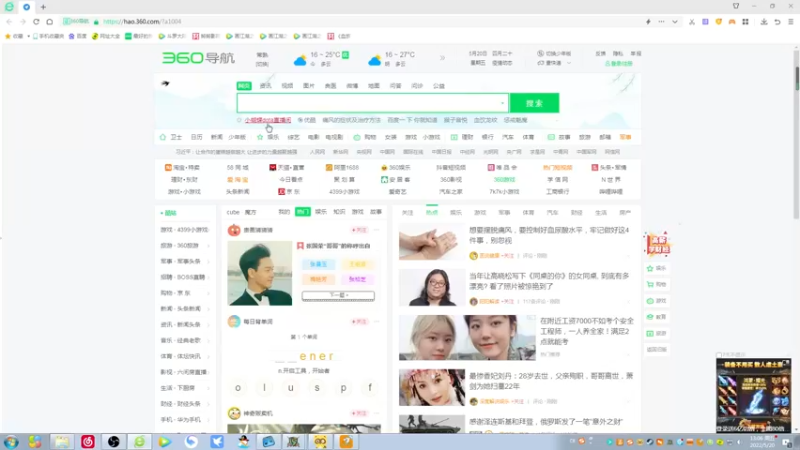Select letter tile 'u' in word game
The width and height of the screenshot is (800, 450).
coord(290,388)
